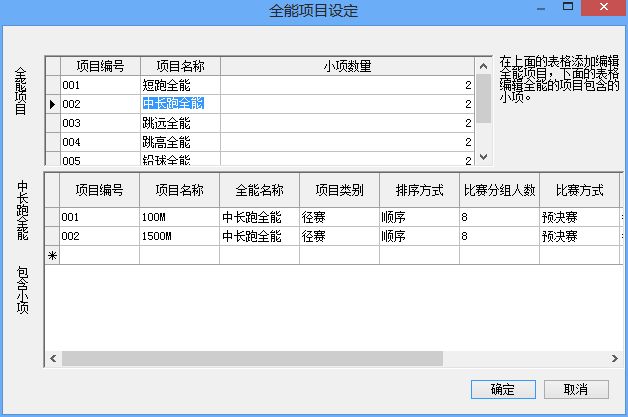Click the upper table vertical scrollbar thumb
This screenshot has width=628, height=417.
483,99
